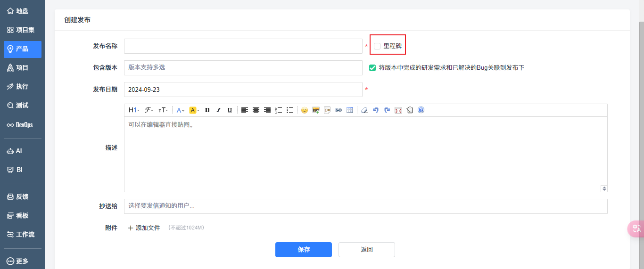This screenshot has height=269, width=644.
Task: Open the yellow text background color picker
Action: coord(194,110)
